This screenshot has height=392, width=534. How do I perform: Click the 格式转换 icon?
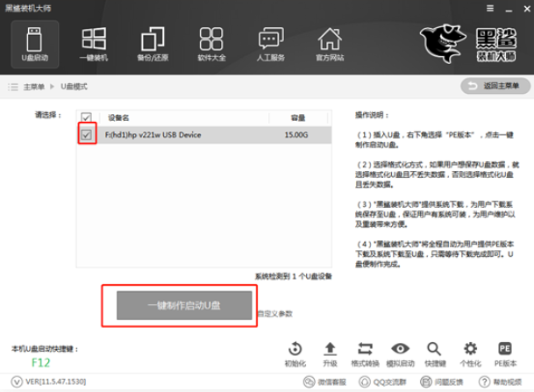click(x=365, y=354)
